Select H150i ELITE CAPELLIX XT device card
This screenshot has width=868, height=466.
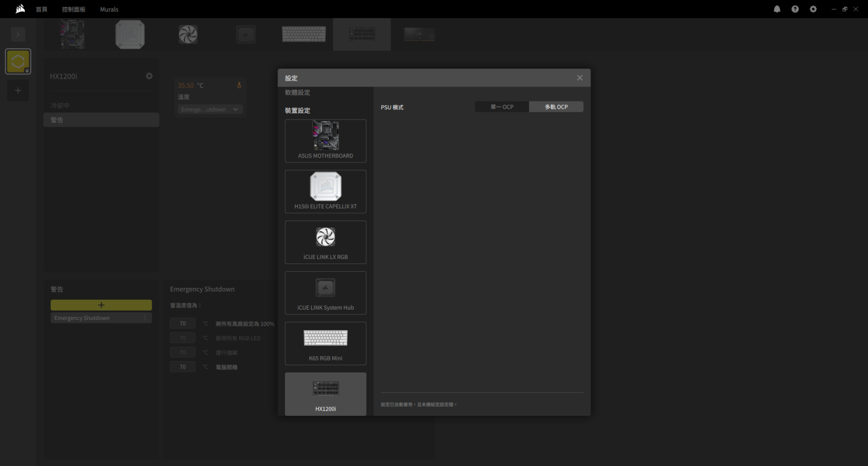(325, 192)
